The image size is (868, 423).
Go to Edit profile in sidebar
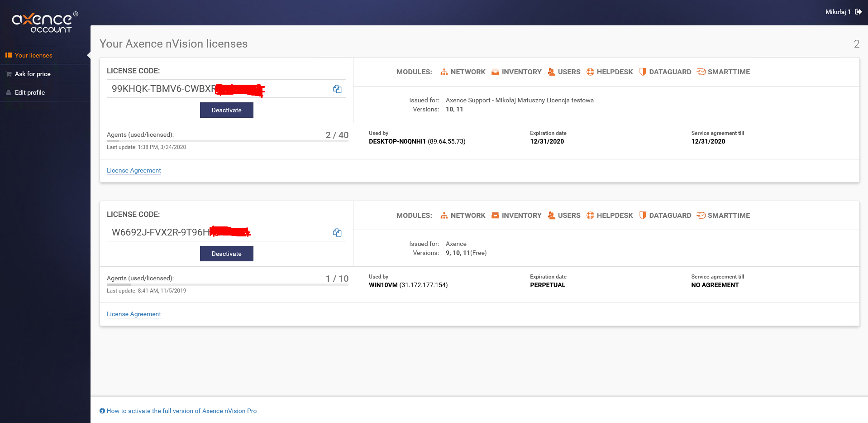[x=30, y=92]
